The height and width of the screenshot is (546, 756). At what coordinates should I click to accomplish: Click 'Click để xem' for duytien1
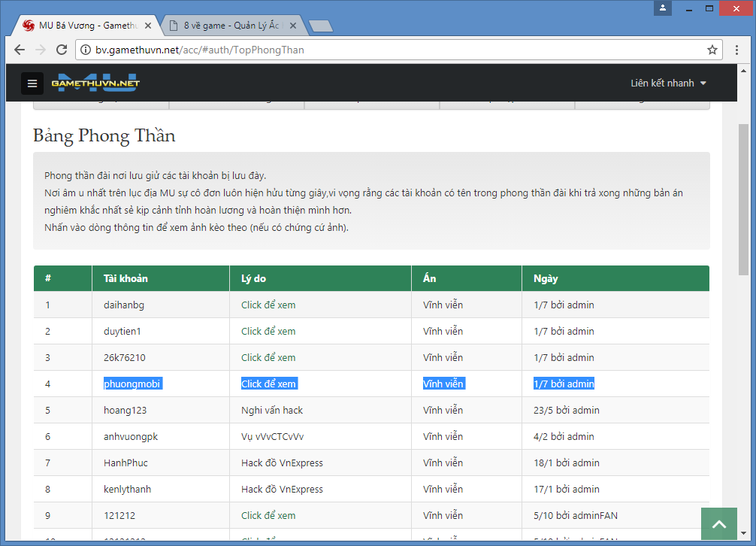click(x=268, y=331)
